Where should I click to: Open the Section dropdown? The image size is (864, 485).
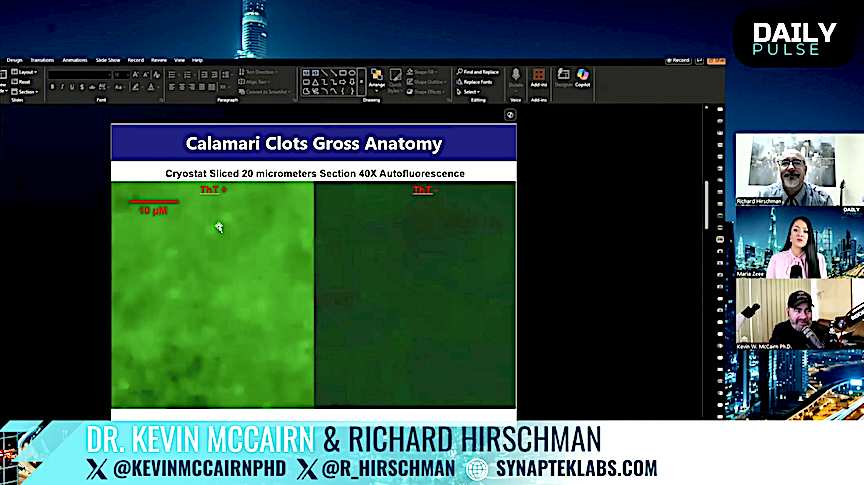point(26,91)
